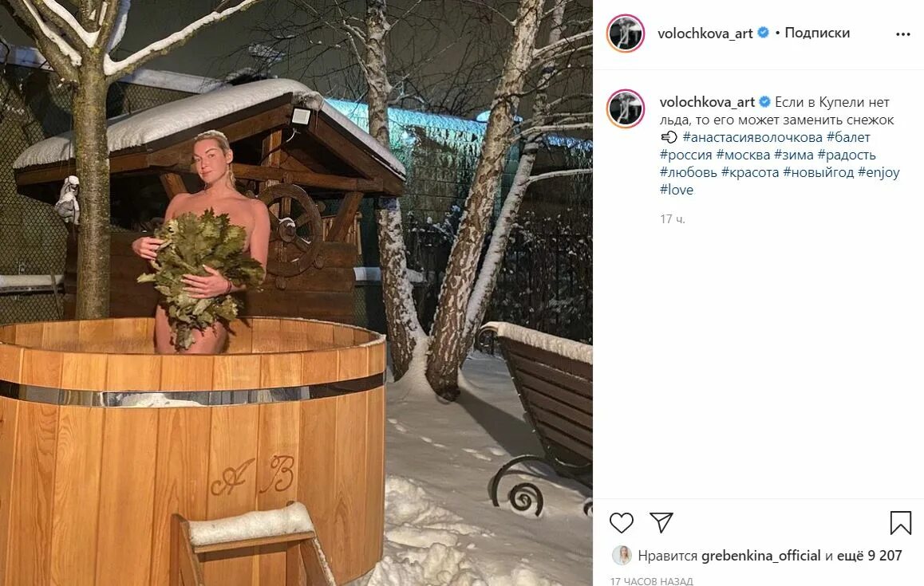
Task: Open volochkova_art profile from header username
Action: [x=705, y=33]
